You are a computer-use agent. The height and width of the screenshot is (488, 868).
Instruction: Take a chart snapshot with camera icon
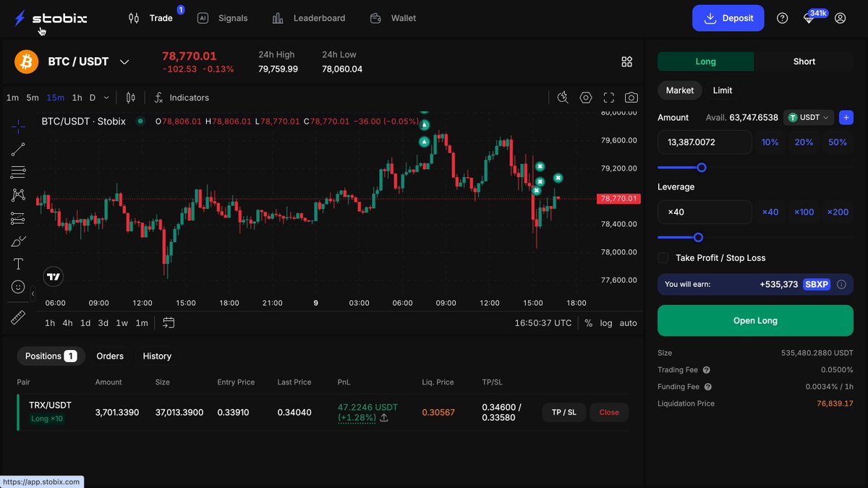click(631, 98)
